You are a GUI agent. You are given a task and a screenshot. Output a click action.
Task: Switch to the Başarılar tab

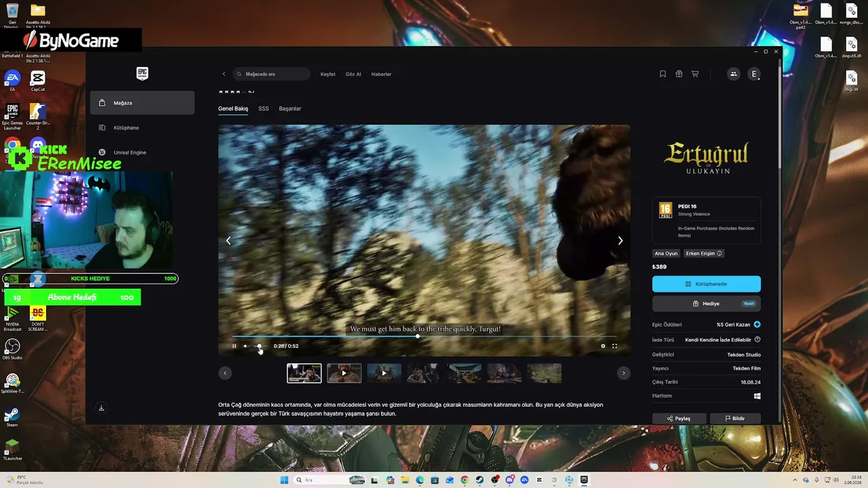290,108
